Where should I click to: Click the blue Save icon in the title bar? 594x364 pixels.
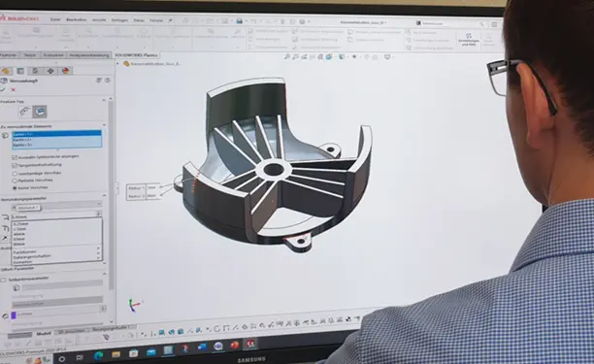point(239,20)
